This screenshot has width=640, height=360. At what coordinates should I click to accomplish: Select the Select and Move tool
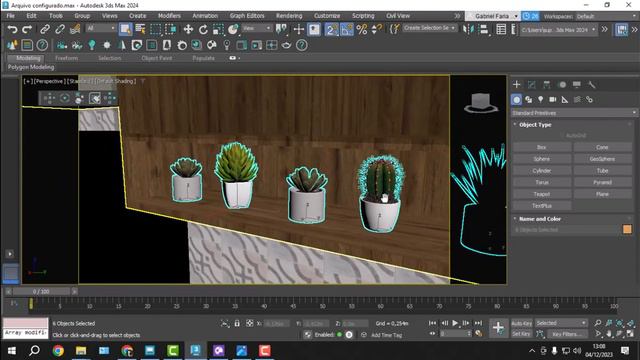point(188,29)
